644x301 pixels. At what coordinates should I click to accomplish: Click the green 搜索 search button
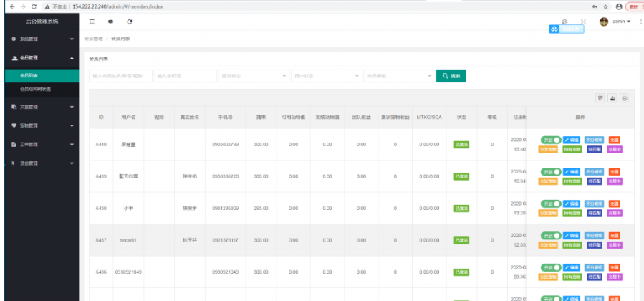point(451,75)
